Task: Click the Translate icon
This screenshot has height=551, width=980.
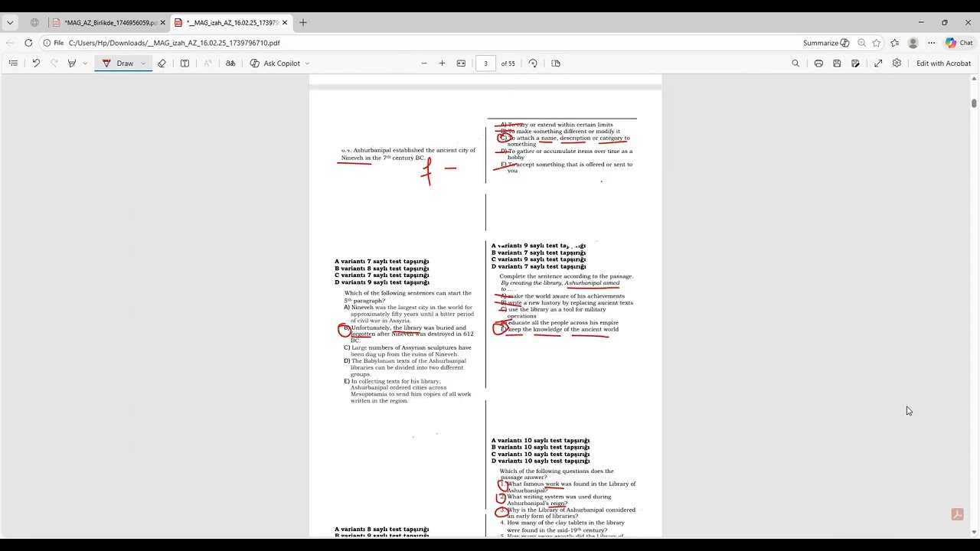Action: (x=230, y=64)
